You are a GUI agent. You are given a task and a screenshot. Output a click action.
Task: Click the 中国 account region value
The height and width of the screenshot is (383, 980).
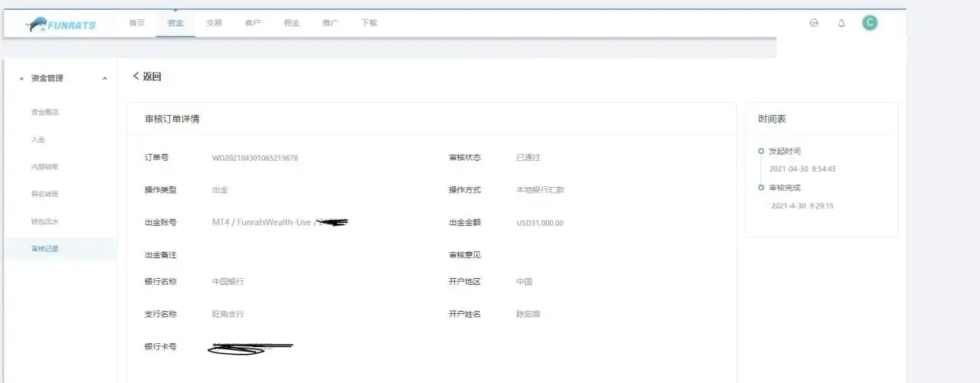(524, 282)
